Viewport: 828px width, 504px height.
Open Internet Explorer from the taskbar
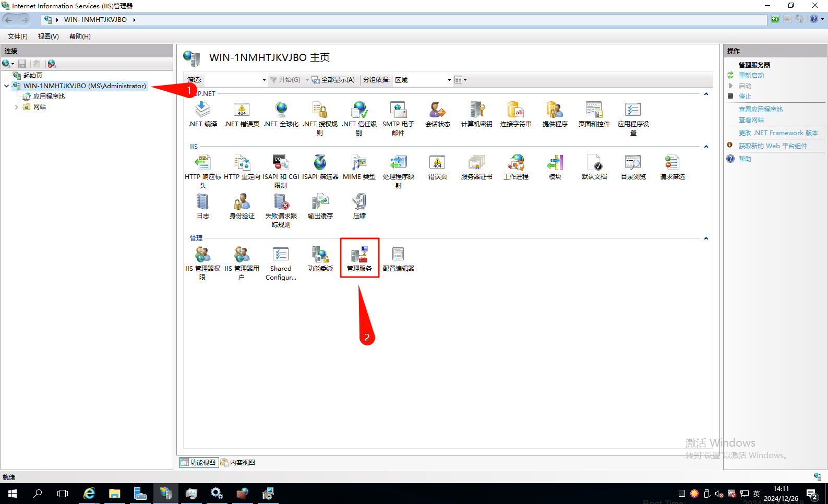89,494
